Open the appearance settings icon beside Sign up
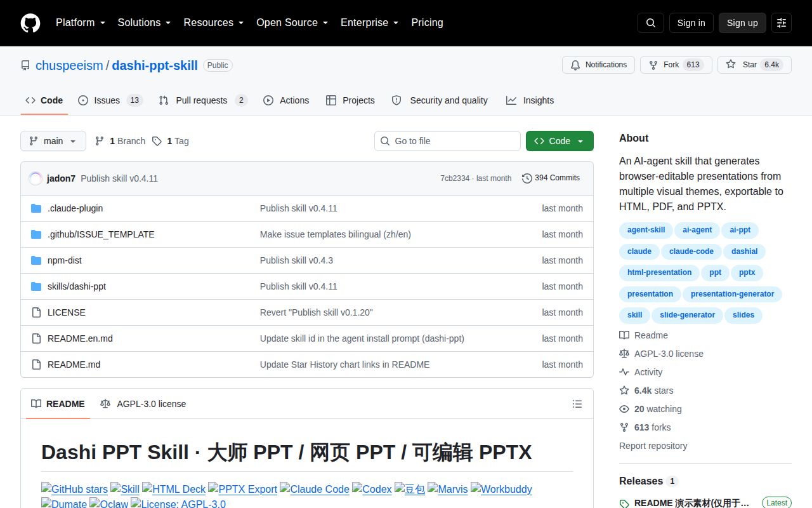The width and height of the screenshot is (812, 508). point(782,23)
